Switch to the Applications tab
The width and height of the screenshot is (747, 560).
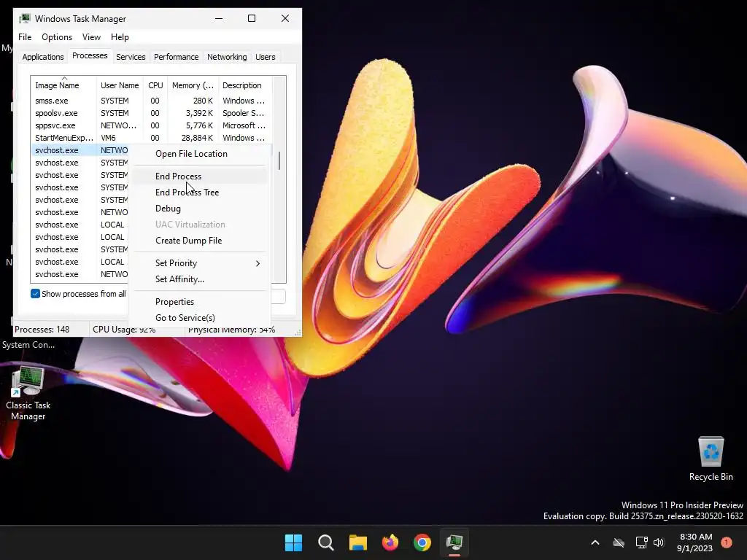(43, 57)
